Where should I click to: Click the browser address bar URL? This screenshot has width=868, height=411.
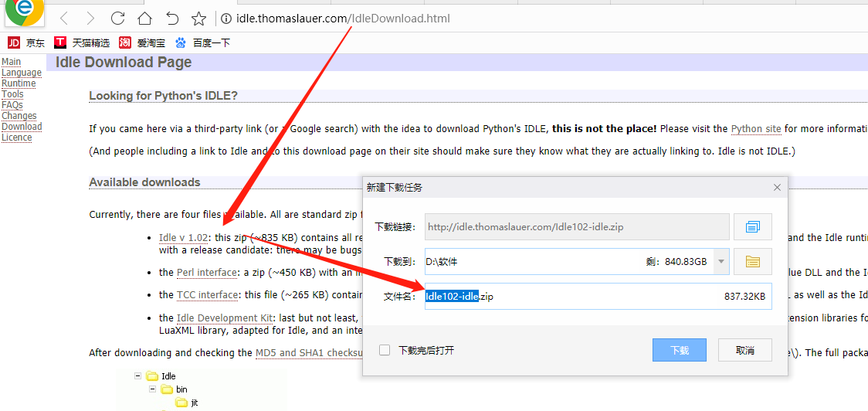coord(343,19)
